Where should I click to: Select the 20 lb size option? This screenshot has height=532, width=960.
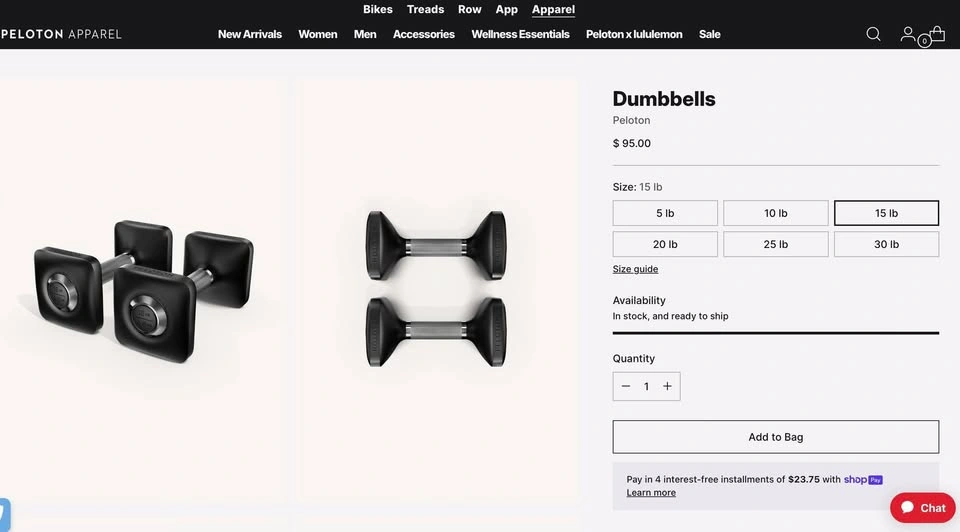[x=665, y=244]
